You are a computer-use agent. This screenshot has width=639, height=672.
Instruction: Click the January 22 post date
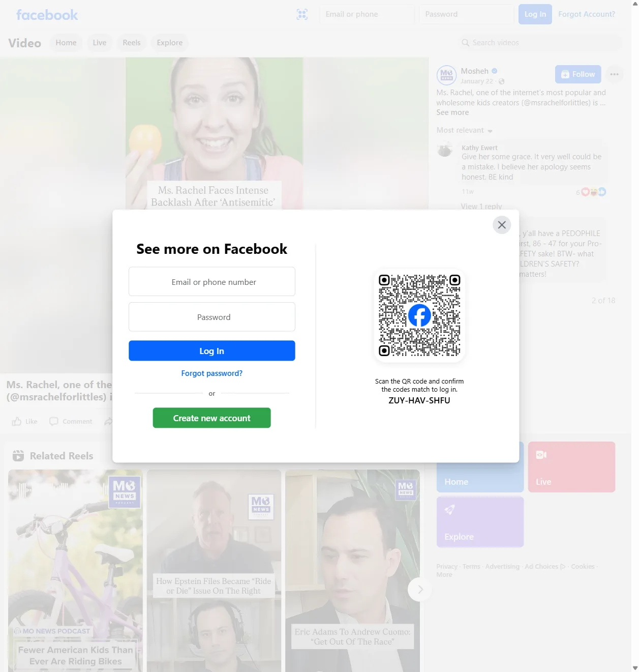pos(477,81)
